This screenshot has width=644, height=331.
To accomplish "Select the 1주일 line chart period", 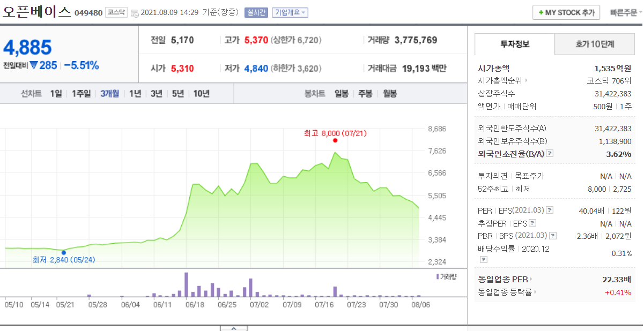I will (81, 94).
